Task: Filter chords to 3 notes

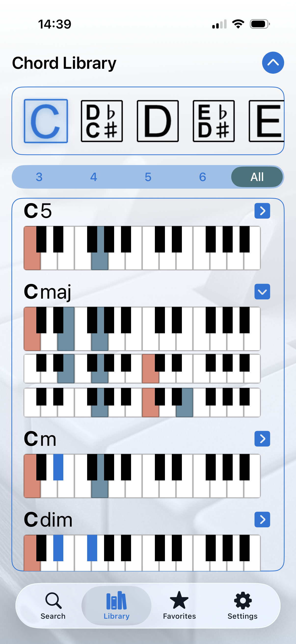Action: coord(39,177)
